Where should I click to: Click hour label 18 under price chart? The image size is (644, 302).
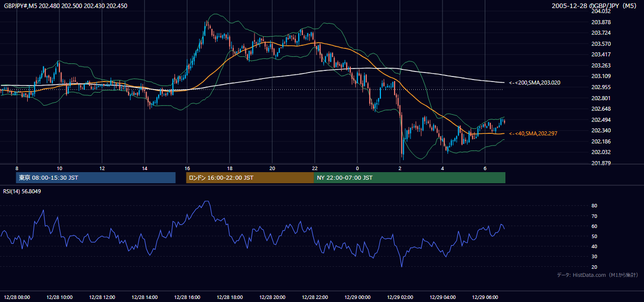(230, 168)
